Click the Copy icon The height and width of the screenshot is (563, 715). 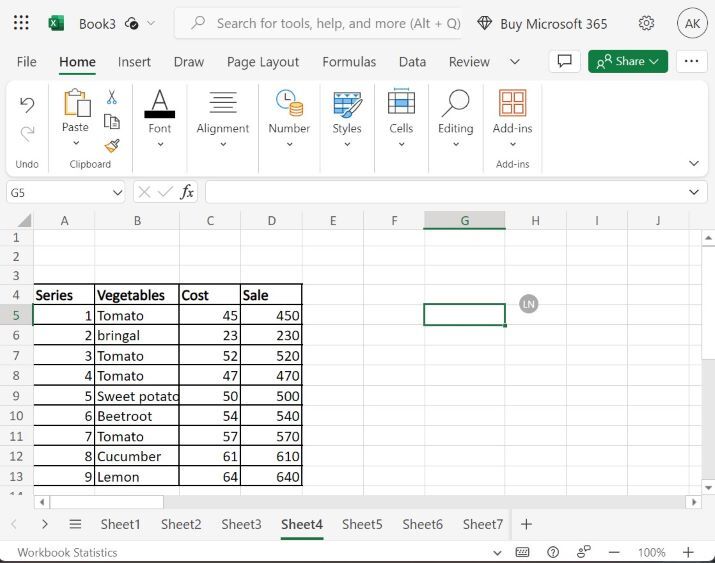[112, 121]
